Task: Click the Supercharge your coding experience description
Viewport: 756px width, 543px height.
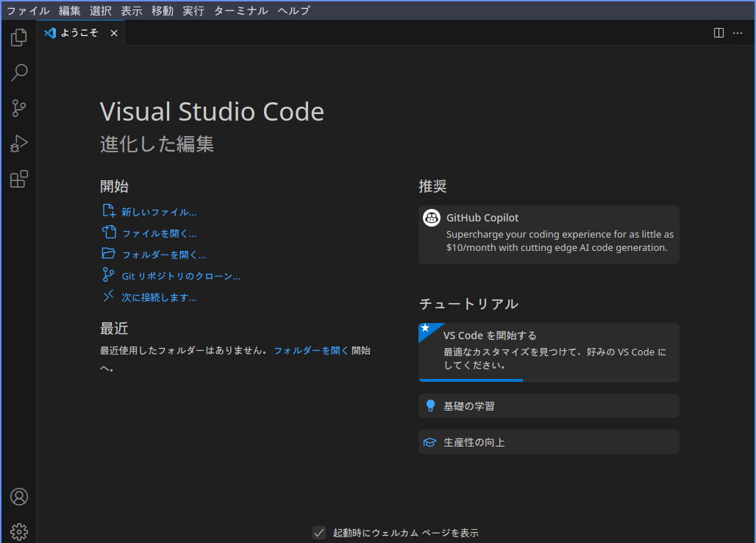Action: click(x=560, y=241)
